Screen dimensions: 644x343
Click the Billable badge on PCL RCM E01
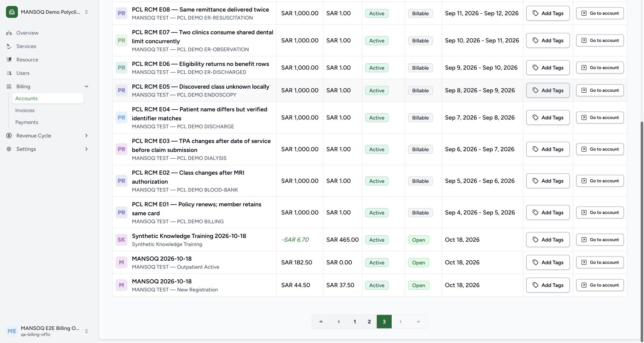point(420,213)
